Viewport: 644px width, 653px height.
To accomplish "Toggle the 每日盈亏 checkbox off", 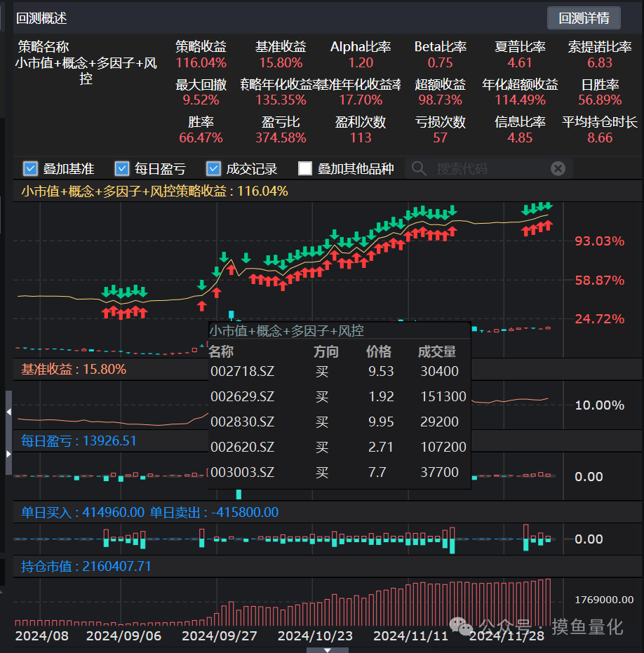I will tap(122, 168).
